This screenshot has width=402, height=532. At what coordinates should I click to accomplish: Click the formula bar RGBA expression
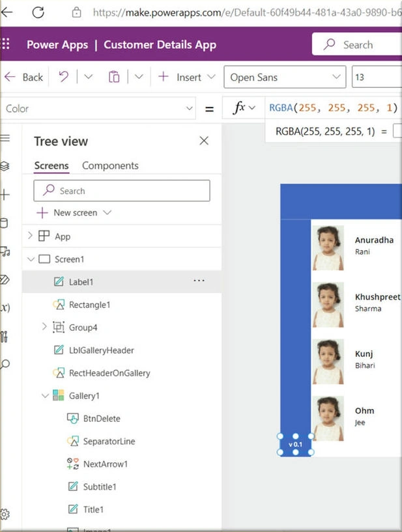pyautogui.click(x=333, y=108)
